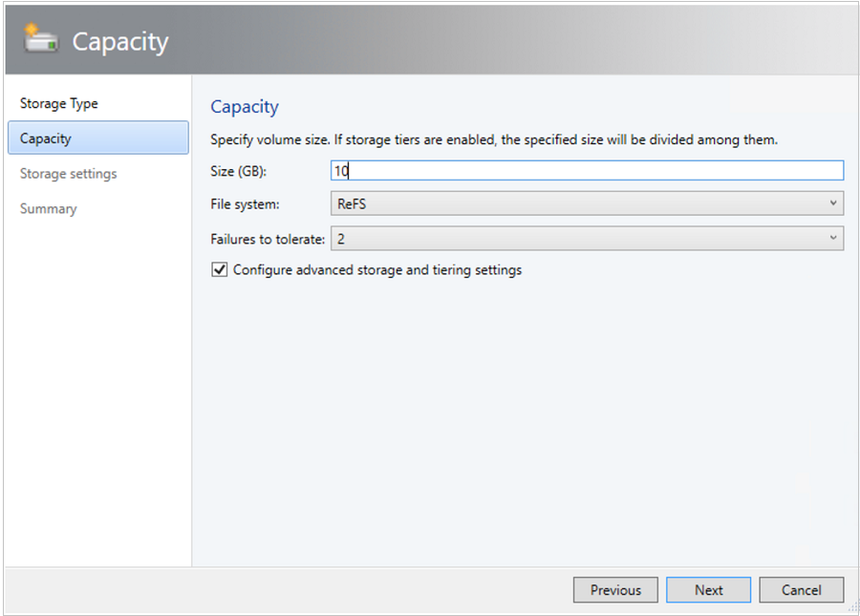The height and width of the screenshot is (616, 860).
Task: Click the storage drive icon in the title bar
Action: (x=40, y=38)
